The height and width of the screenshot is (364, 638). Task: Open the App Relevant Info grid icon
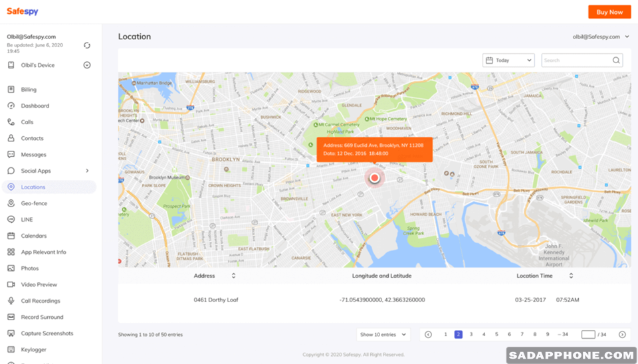click(x=11, y=252)
